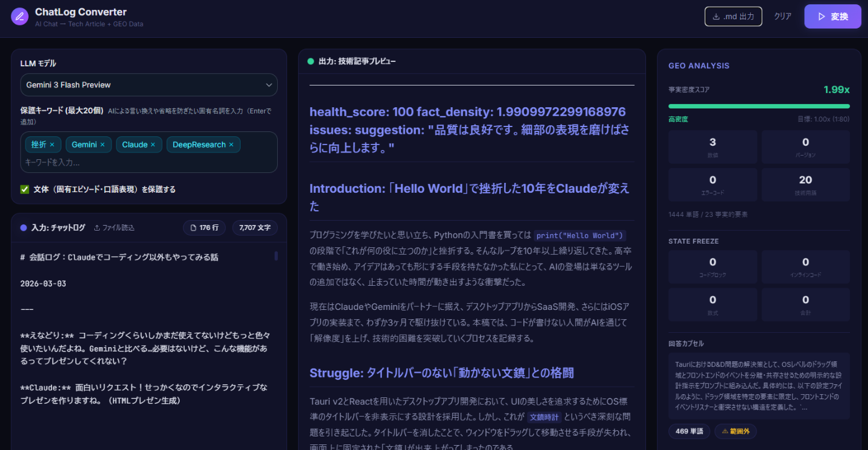Image resolution: width=868 pixels, height=450 pixels.
Task: Click the 数値 count card showing 3
Action: pos(712,147)
